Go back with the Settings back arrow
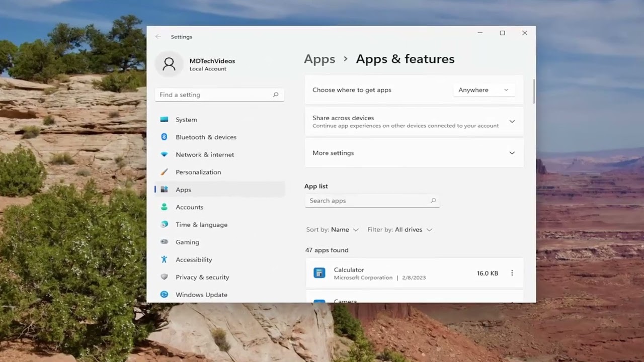The width and height of the screenshot is (644, 362). click(158, 37)
